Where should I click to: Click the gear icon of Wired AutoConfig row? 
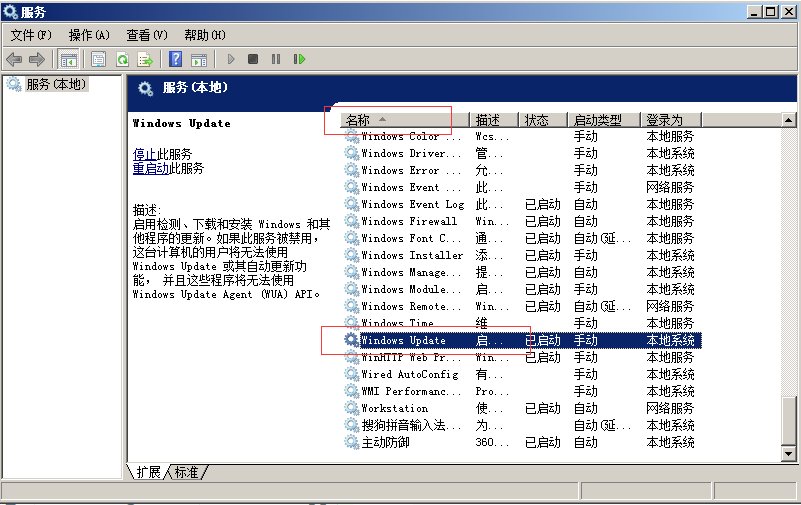(x=351, y=374)
